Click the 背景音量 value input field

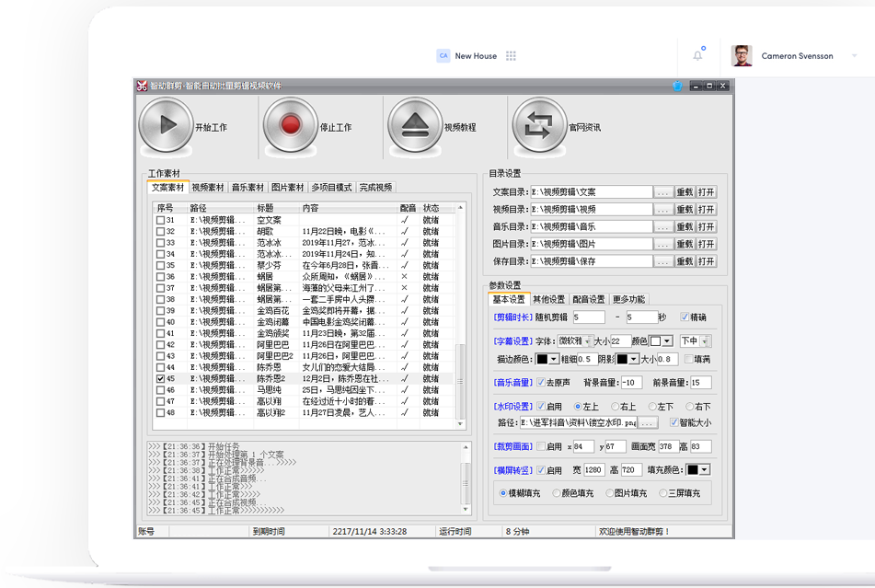(633, 382)
